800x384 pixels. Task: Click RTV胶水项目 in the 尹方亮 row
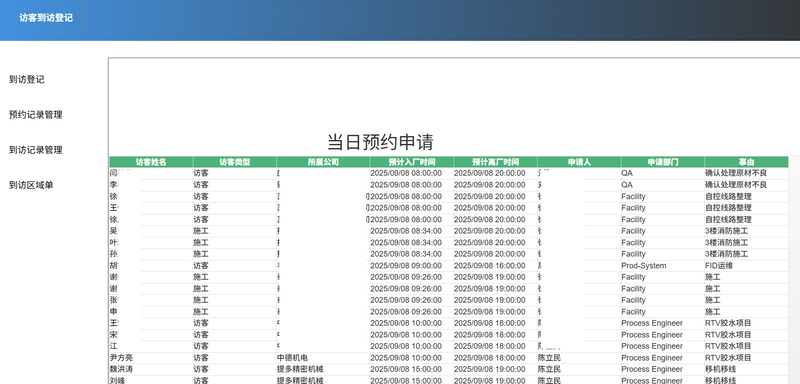click(728, 358)
